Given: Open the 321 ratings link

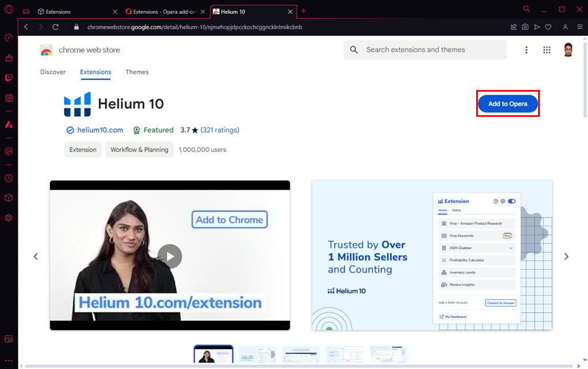Looking at the screenshot, I should (220, 130).
